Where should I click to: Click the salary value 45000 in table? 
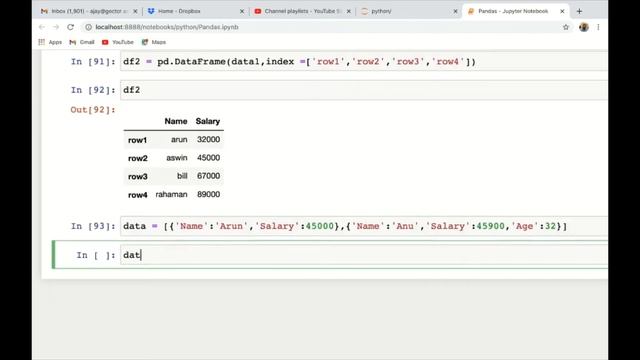click(x=208, y=158)
